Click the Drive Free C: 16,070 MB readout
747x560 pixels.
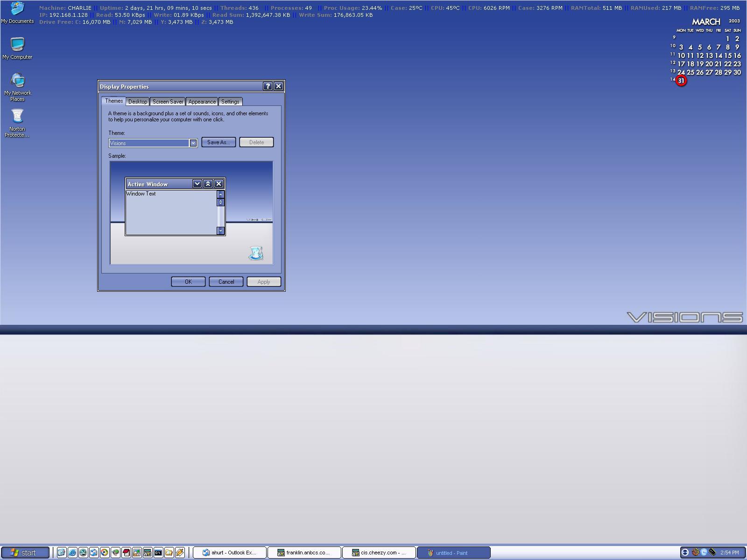click(75, 22)
